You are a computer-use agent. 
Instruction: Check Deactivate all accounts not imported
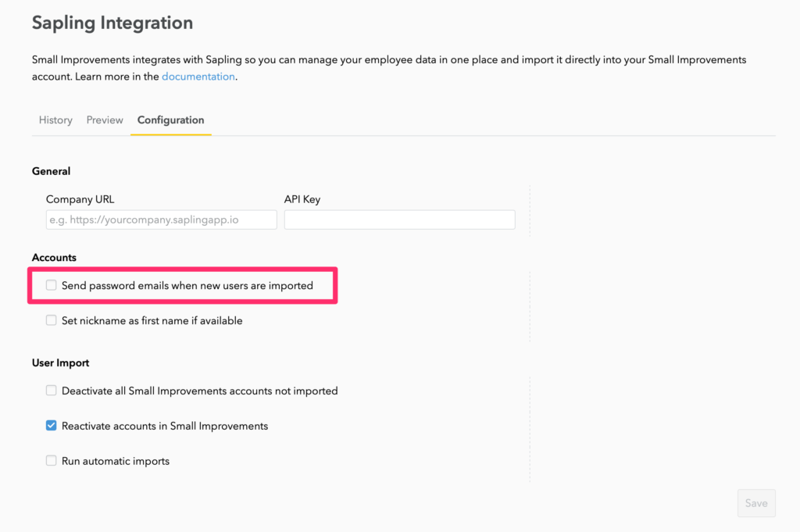[x=51, y=391]
